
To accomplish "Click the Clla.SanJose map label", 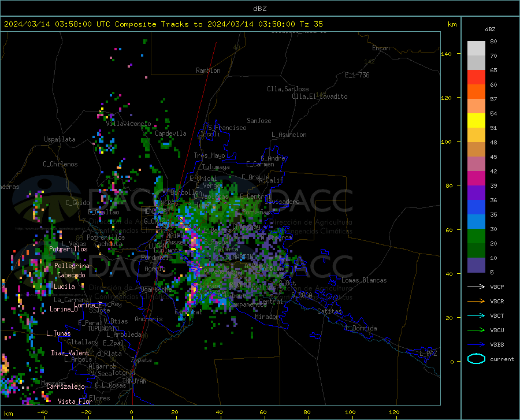I will click(x=288, y=89).
